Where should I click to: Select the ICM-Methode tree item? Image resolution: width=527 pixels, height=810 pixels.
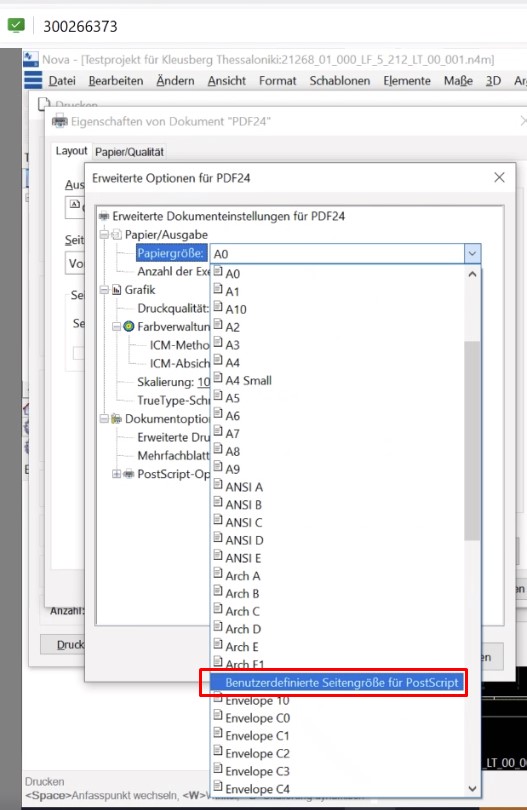tap(179, 345)
